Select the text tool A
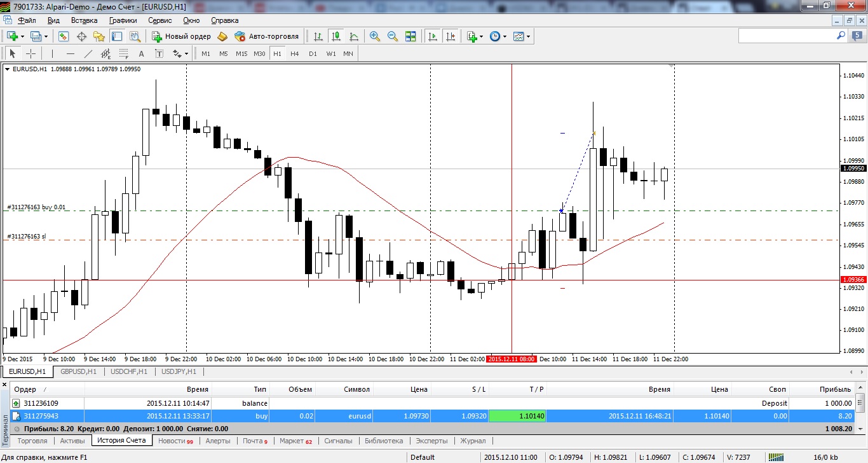868x463 pixels. [x=141, y=53]
